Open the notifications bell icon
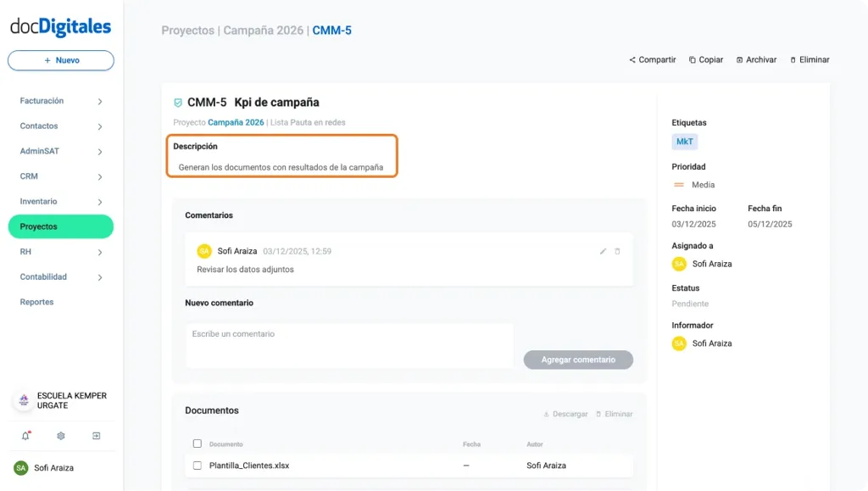This screenshot has height=491, width=868. [x=25, y=436]
